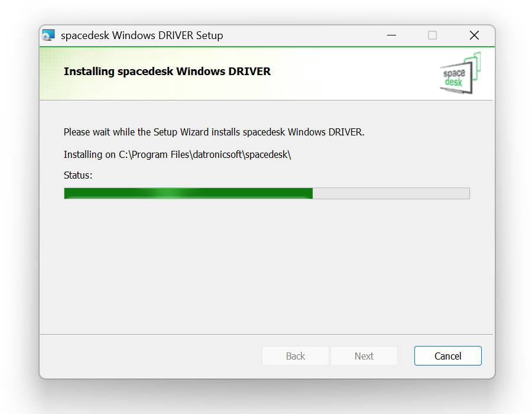Image resolution: width=532 pixels, height=414 pixels.
Task: Click the 'Status:' label
Action: 78,176
